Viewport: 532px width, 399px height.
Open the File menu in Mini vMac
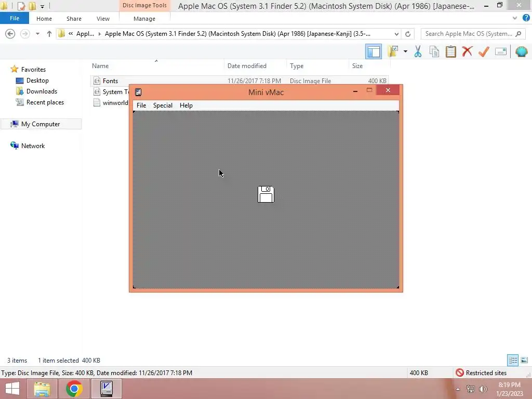point(141,105)
